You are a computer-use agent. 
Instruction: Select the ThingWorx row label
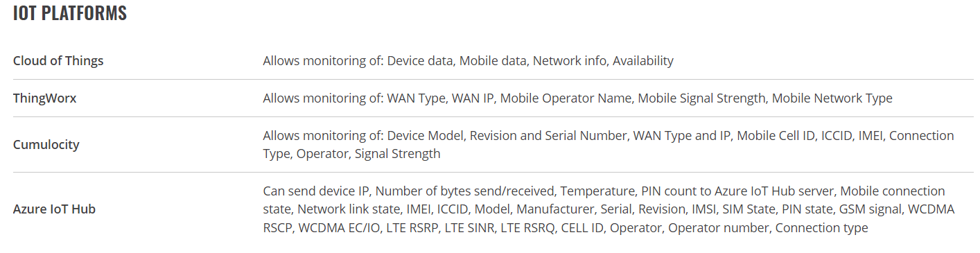tap(45, 98)
